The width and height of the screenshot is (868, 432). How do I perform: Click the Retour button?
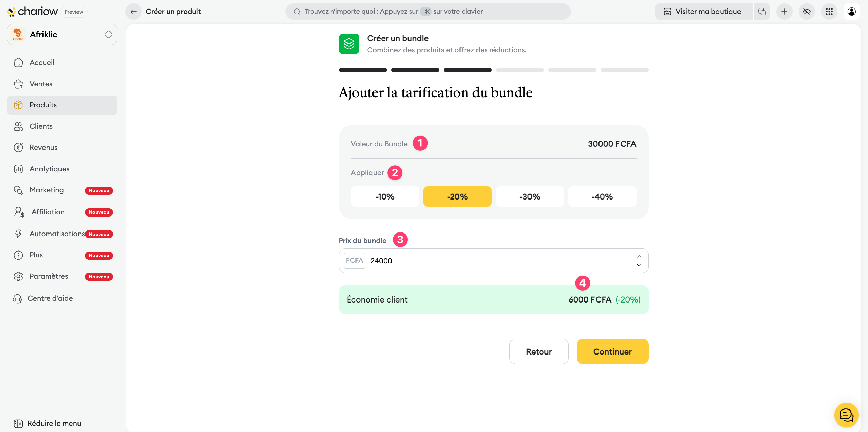[x=539, y=351]
